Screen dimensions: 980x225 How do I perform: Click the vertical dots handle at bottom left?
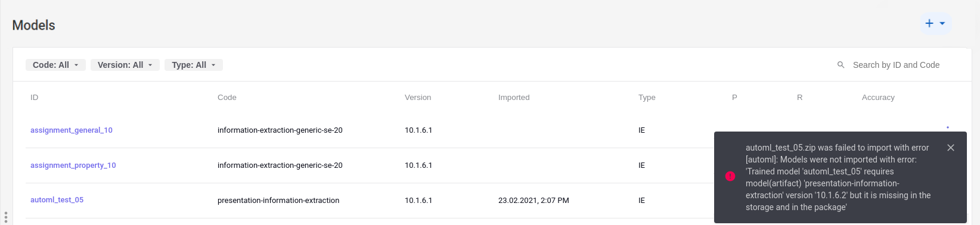(5, 217)
